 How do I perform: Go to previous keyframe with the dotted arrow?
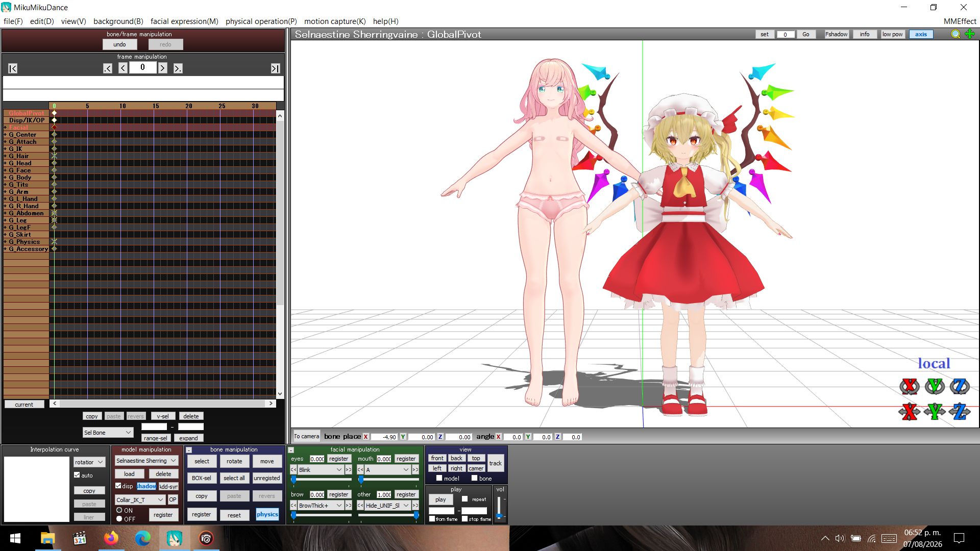[107, 68]
